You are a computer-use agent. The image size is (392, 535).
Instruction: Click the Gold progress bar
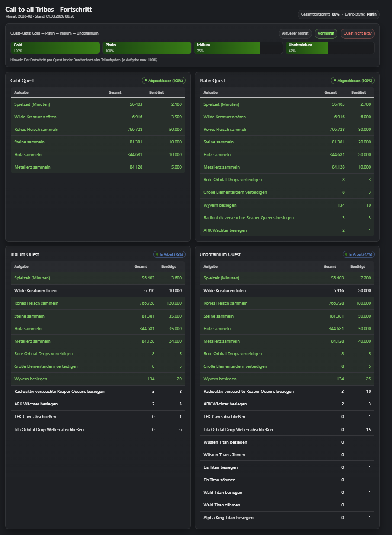point(55,48)
